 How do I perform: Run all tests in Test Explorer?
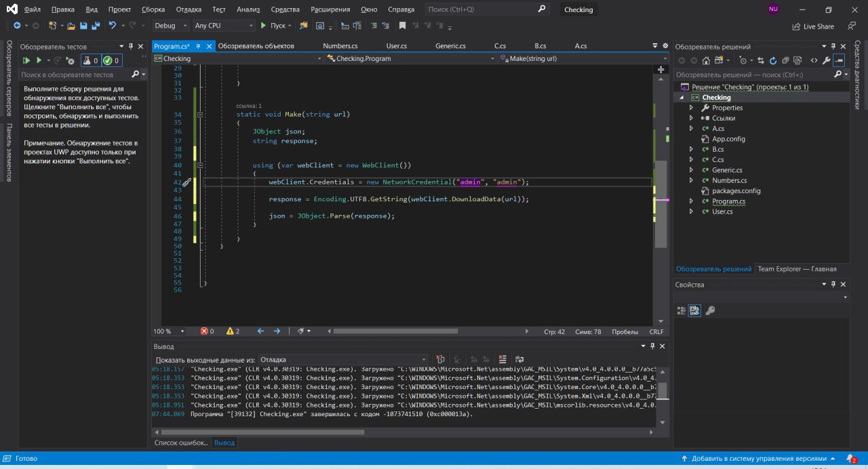(27, 60)
